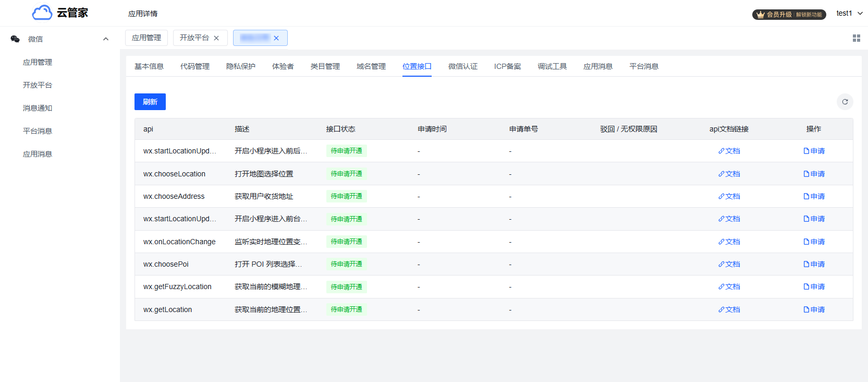Image resolution: width=868 pixels, height=382 pixels.
Task: Collapse the 微信 sidebar menu chevron
Action: point(106,39)
